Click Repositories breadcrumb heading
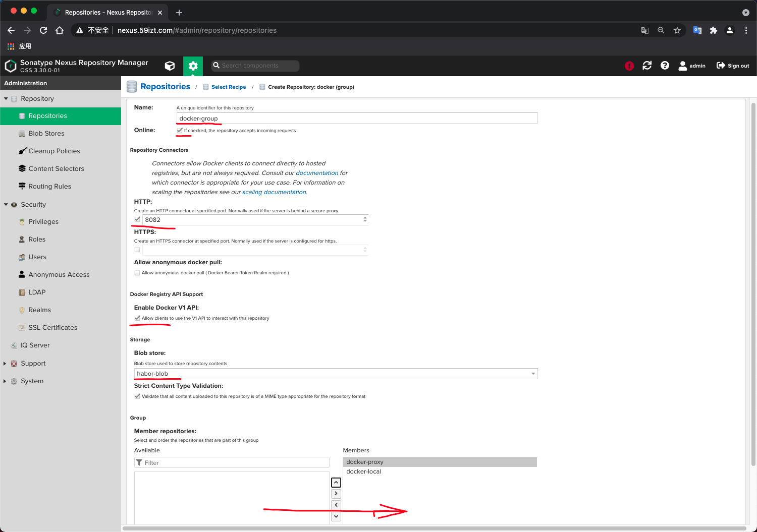Screen dimensions: 757x532 (x=165, y=87)
